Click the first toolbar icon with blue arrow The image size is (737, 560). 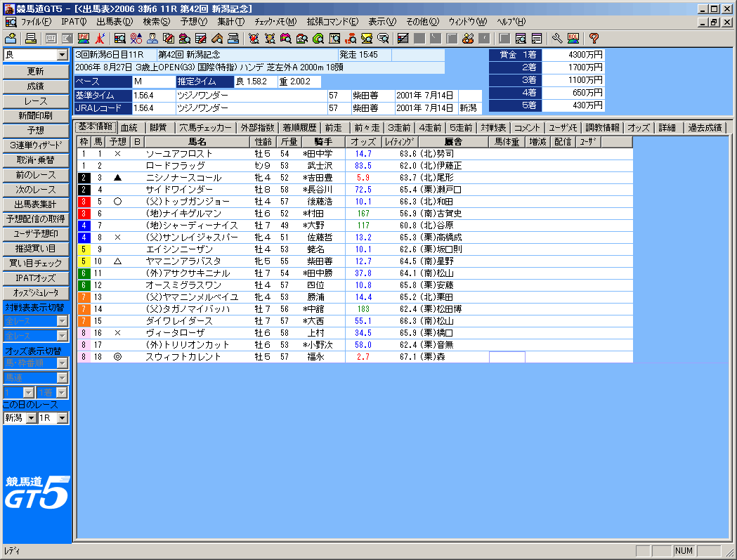11,38
